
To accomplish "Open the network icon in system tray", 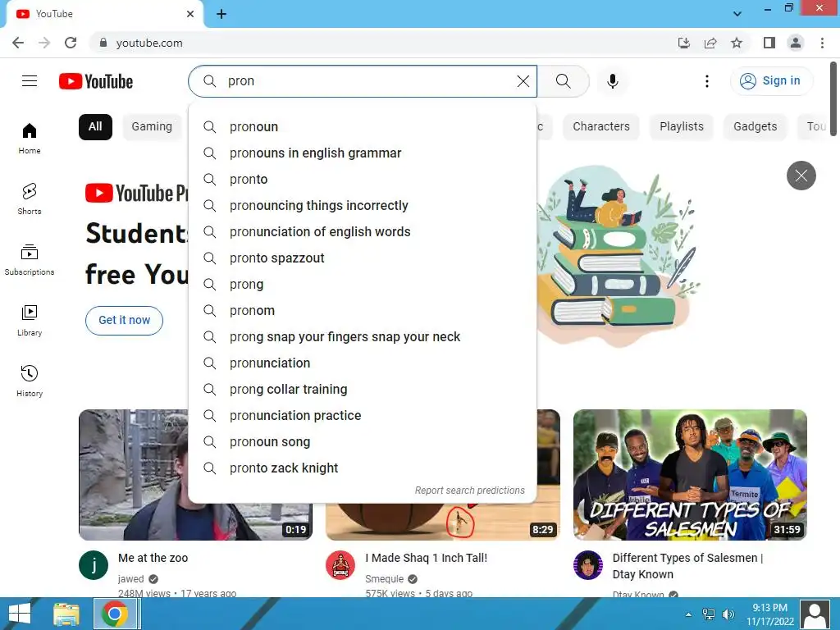I will click(708, 614).
